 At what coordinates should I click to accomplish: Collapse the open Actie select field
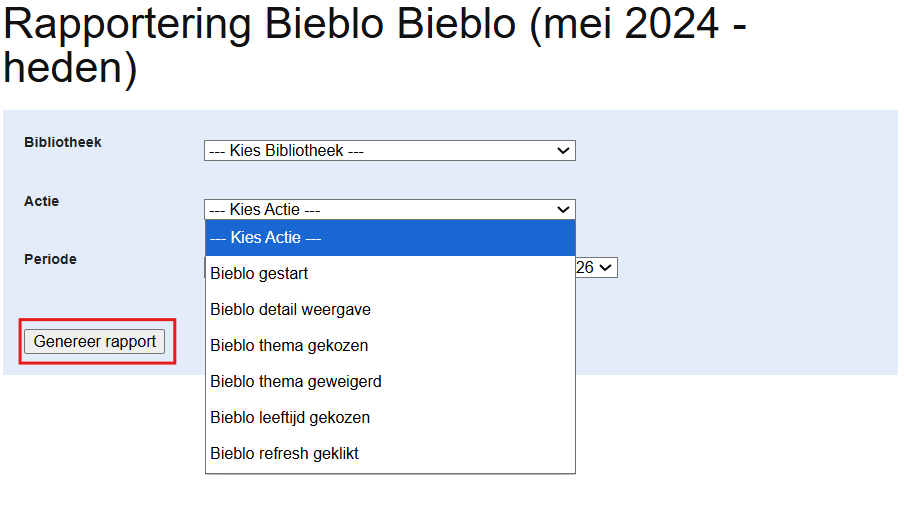[388, 210]
